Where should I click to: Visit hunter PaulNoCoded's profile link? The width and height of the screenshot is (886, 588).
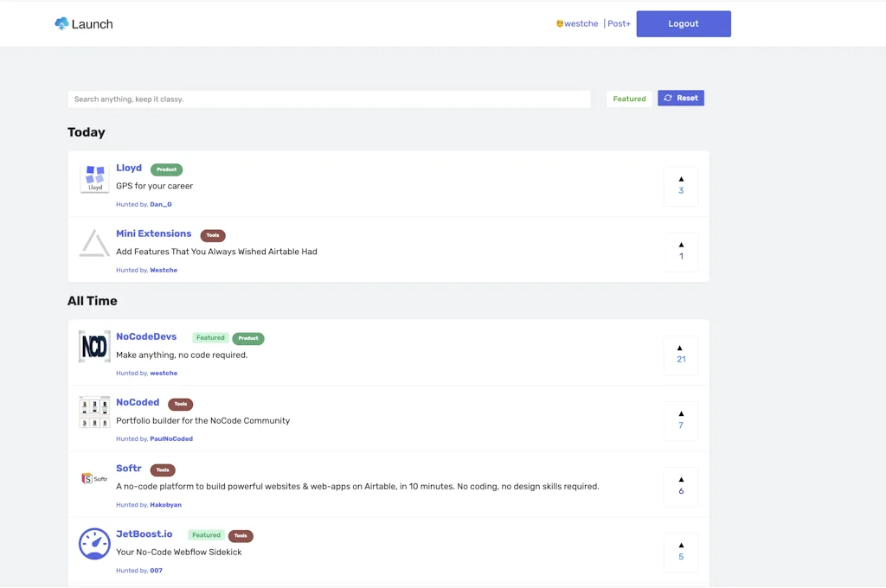171,439
